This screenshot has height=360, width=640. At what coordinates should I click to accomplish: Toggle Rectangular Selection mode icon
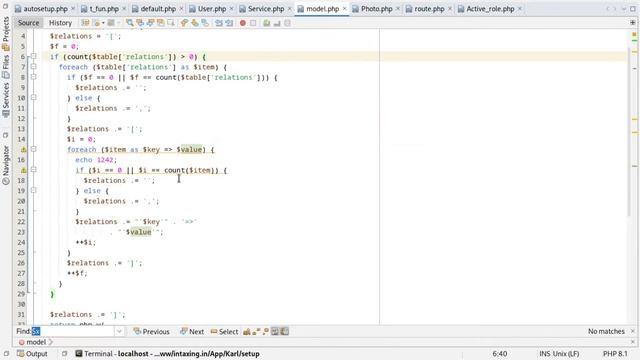point(171,23)
